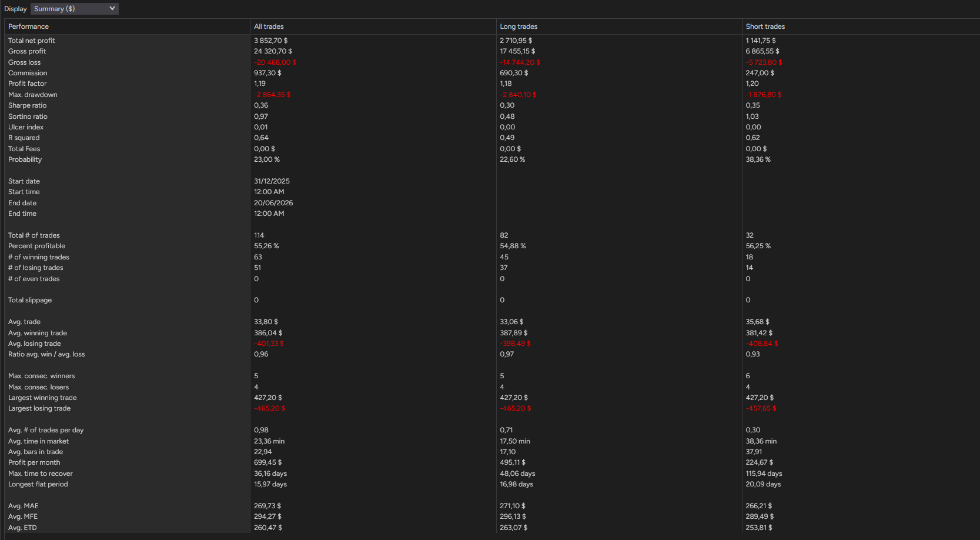Click All trades gross loss -20 468,00 $
Image resolution: width=980 pixels, height=540 pixels.
pos(275,62)
